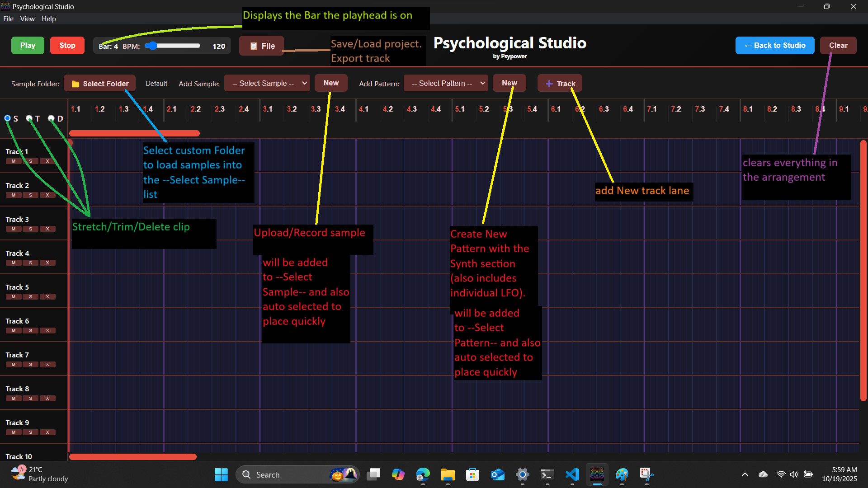Select the D (Delete) radio button
This screenshot has height=488, width=868.
click(x=52, y=118)
